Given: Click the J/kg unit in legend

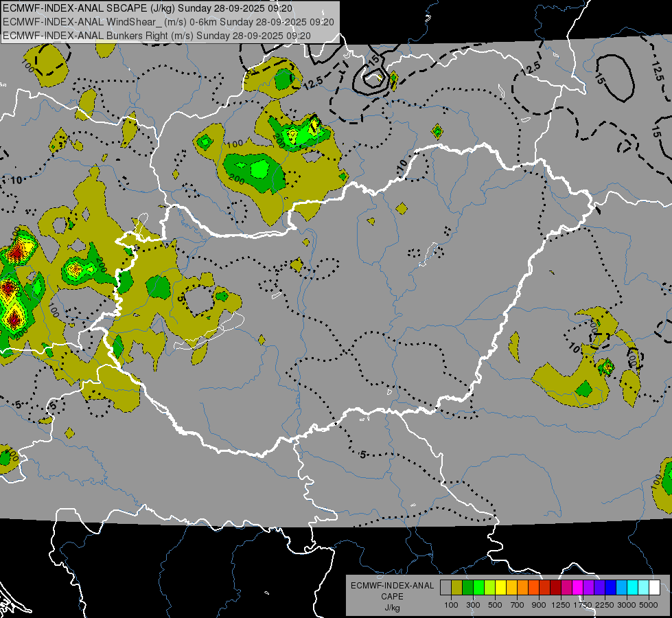Looking at the screenshot, I should click(392, 608).
